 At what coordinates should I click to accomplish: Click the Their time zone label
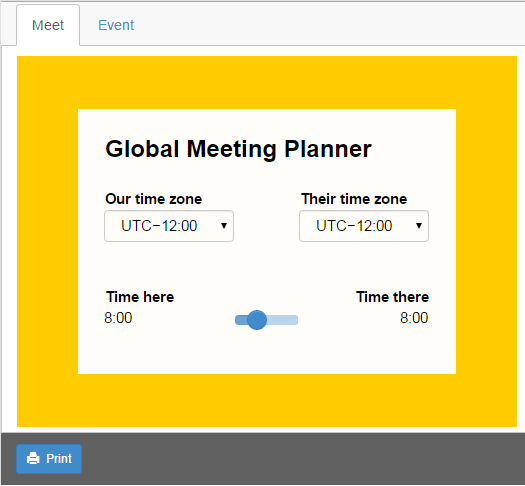coord(354,199)
